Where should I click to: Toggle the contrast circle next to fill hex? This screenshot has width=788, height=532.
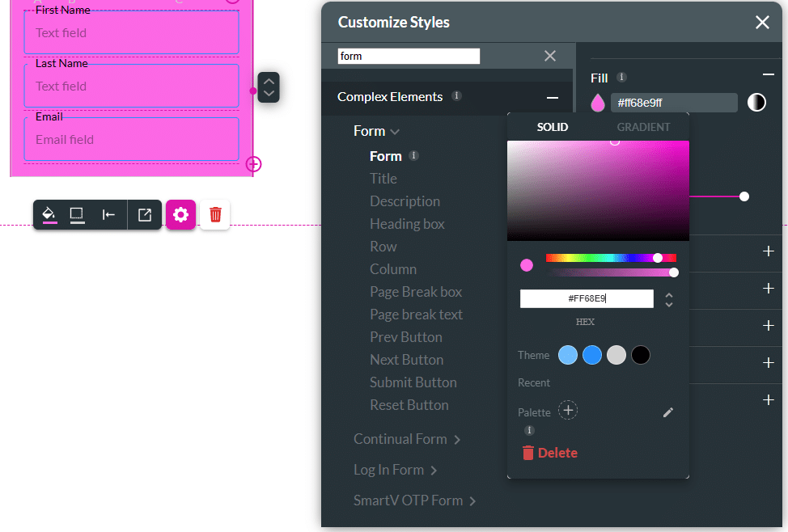click(756, 102)
